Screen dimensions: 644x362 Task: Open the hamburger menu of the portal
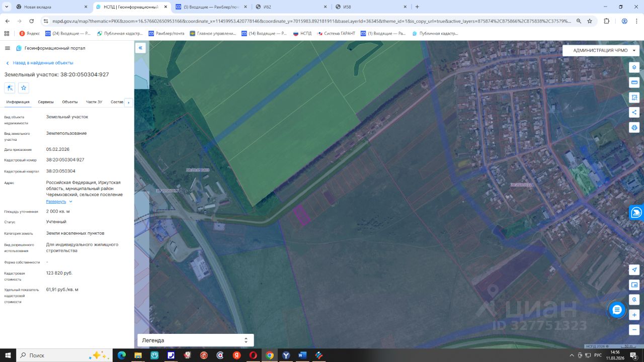click(8, 48)
